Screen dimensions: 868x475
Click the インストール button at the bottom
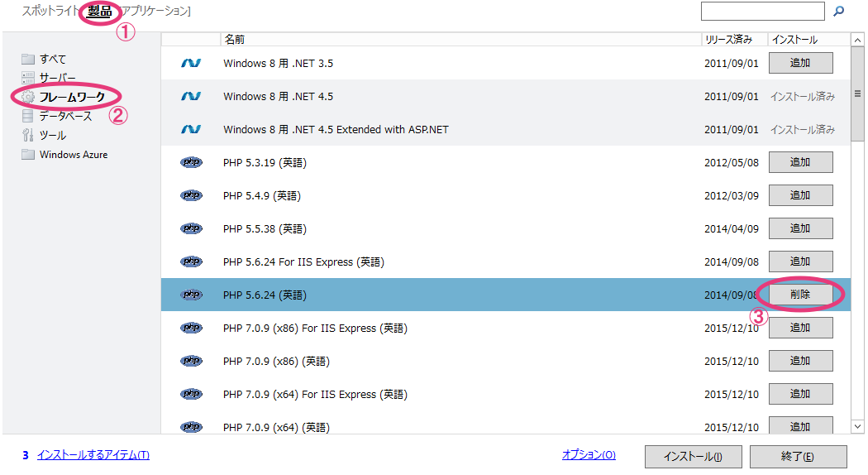(693, 457)
